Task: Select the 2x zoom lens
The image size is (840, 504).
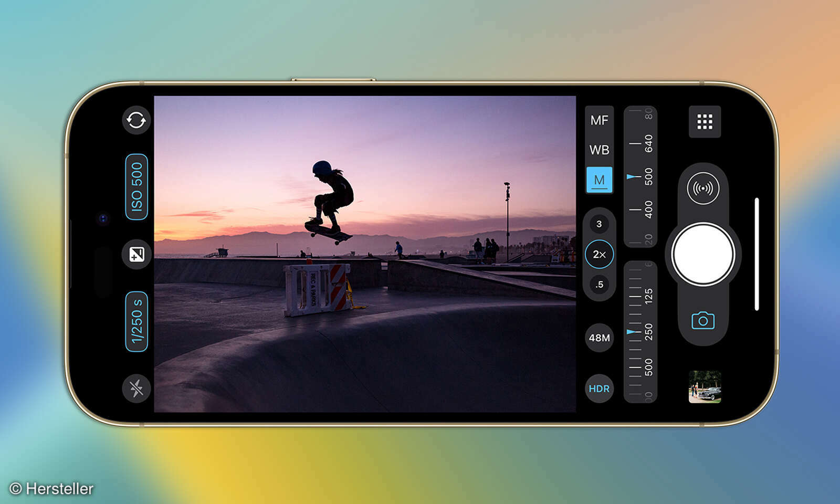Action: pos(600,254)
